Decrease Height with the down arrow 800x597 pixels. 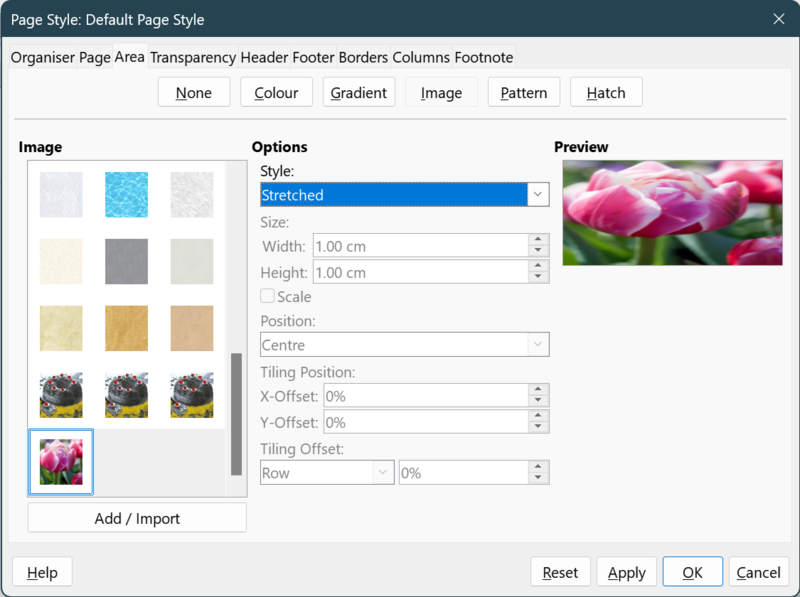pyautogui.click(x=538, y=277)
